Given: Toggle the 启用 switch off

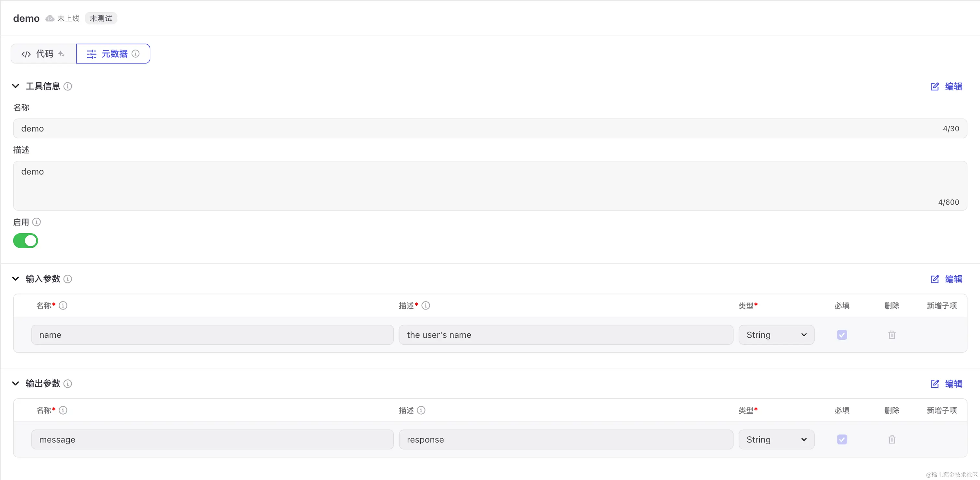Looking at the screenshot, I should point(26,240).
